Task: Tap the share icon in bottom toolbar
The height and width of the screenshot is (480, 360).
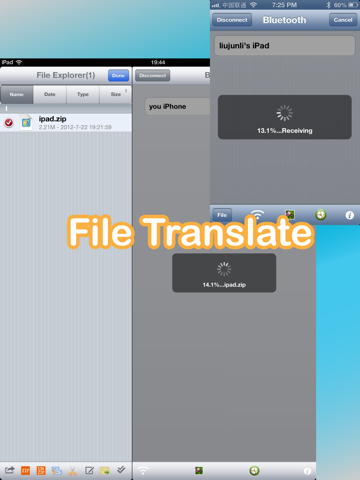Action: [10, 470]
